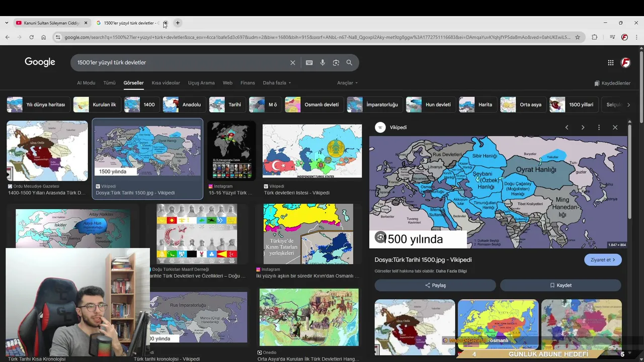Image resolution: width=644 pixels, height=362 pixels.
Task: Open a new browser tab
Action: point(178,23)
